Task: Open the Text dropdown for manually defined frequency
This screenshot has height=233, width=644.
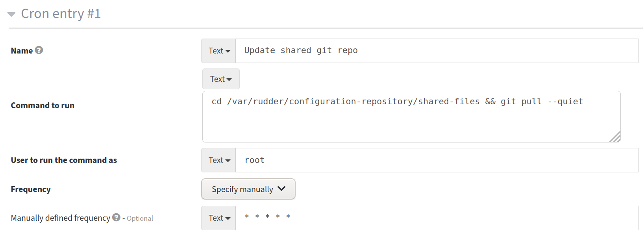Action: click(x=218, y=218)
